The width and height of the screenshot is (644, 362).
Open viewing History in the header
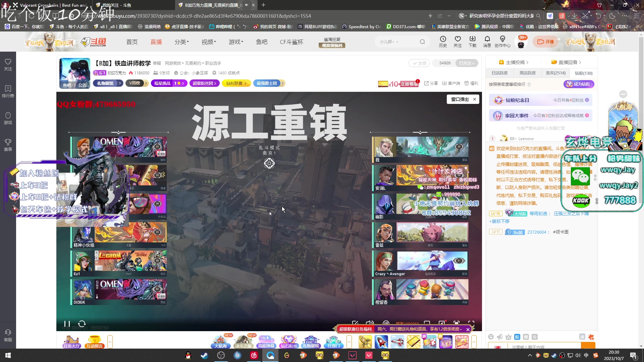(x=443, y=42)
